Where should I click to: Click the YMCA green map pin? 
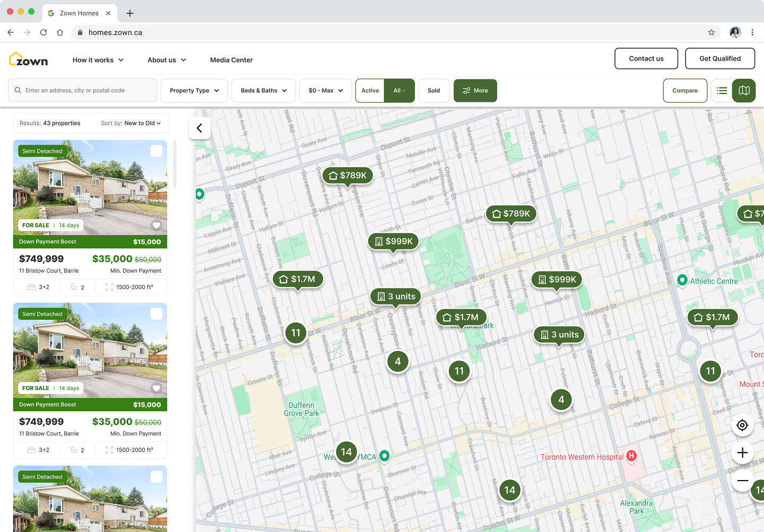click(385, 456)
